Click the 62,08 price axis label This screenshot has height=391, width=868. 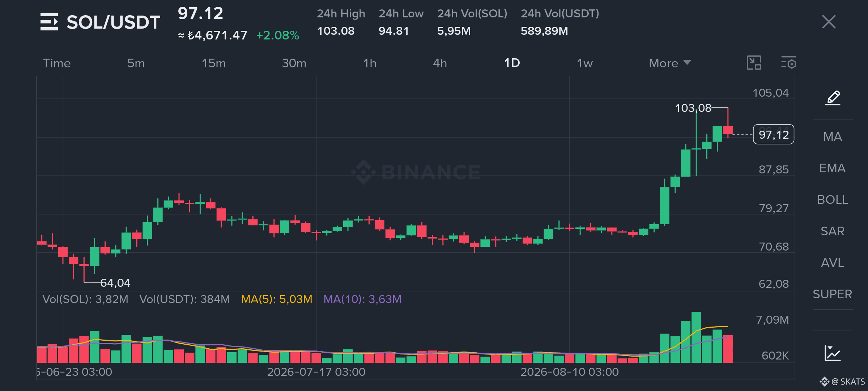774,284
